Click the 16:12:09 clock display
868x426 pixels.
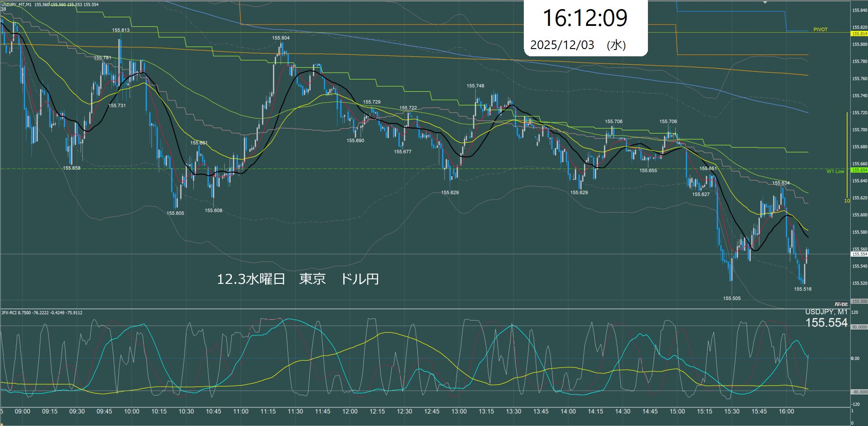(x=585, y=18)
